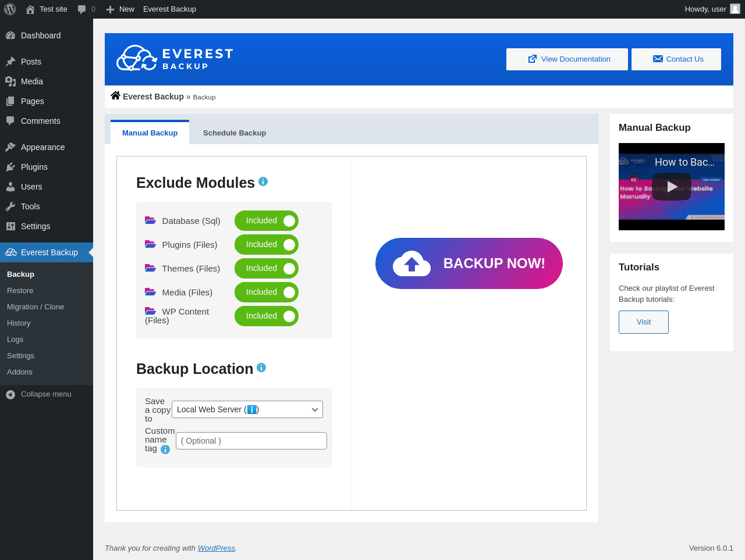This screenshot has width=745, height=560.
Task: Click the Database (Sql) folder icon
Action: click(x=150, y=220)
